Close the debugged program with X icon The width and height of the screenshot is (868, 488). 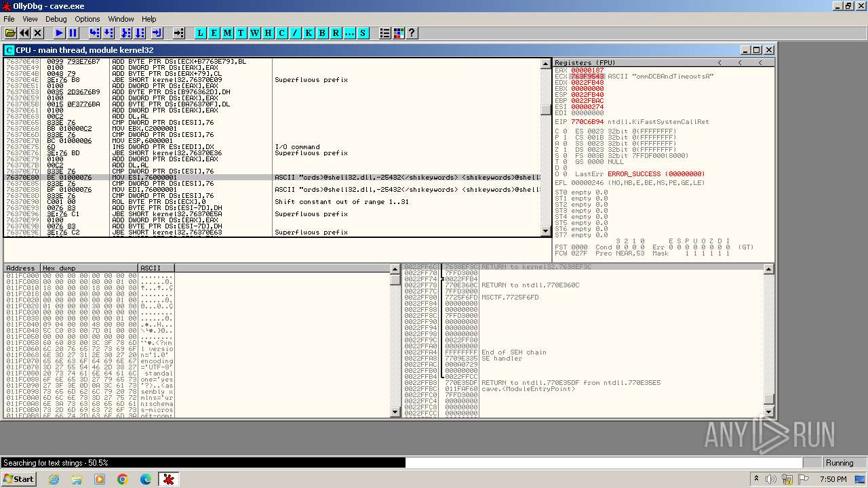click(38, 33)
